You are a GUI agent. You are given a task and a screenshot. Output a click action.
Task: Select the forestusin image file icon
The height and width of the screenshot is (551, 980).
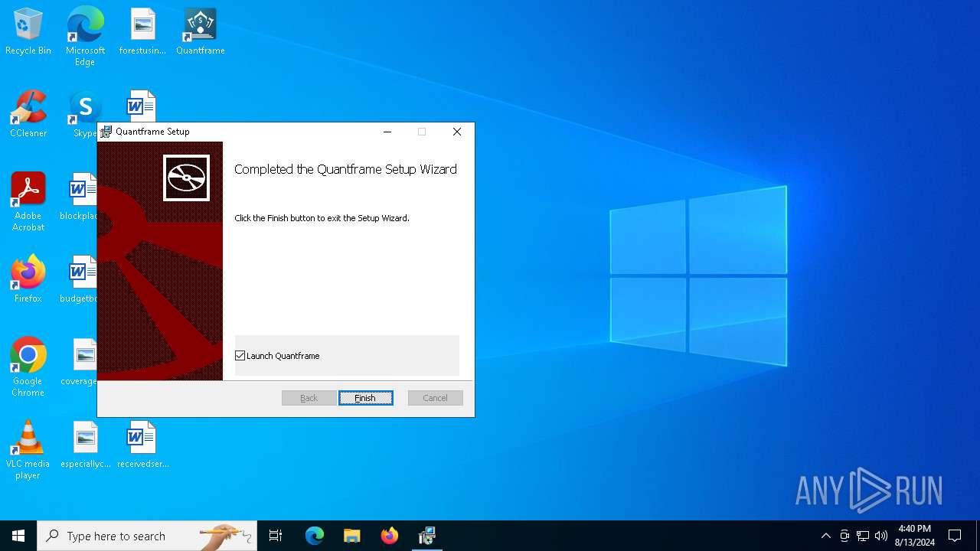142,32
